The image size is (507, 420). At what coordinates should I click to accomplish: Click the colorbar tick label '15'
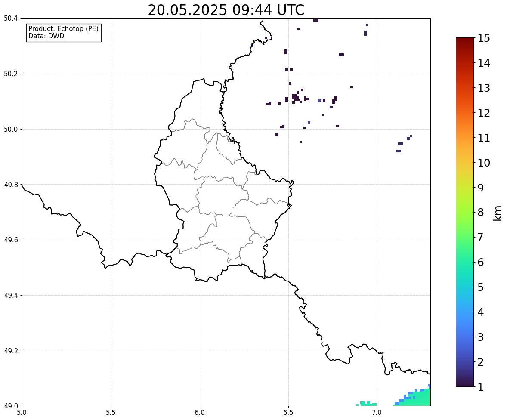pyautogui.click(x=484, y=38)
